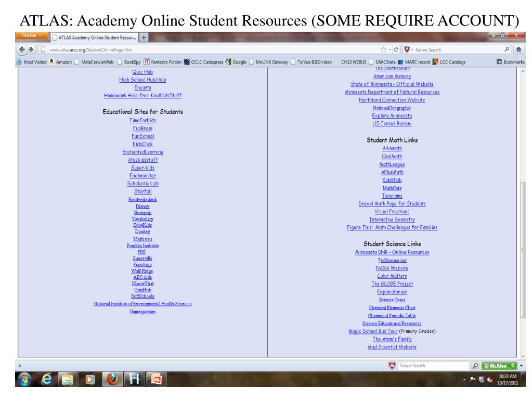Viewport: 532px width, 399px height.
Task: Open the American Memory link
Action: point(392,76)
